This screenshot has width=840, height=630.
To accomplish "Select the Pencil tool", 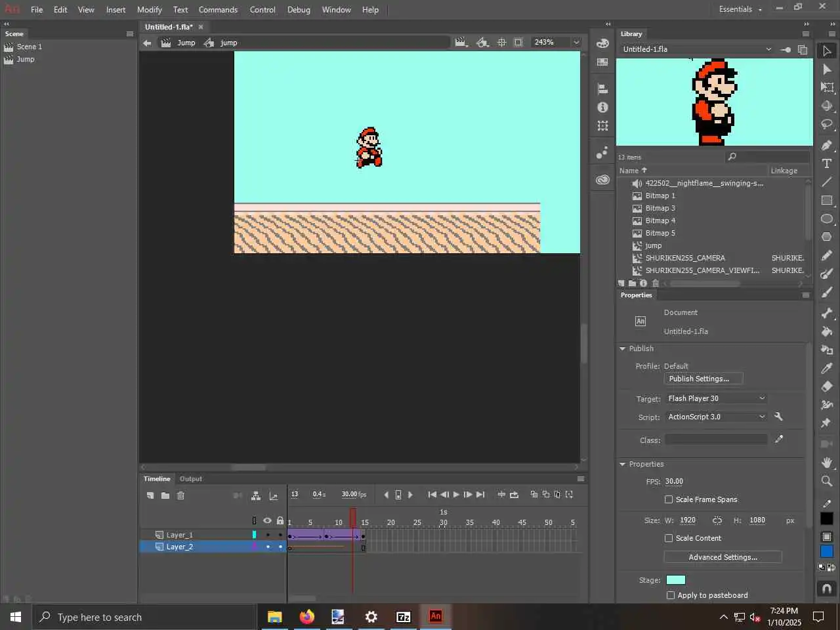I will click(827, 255).
